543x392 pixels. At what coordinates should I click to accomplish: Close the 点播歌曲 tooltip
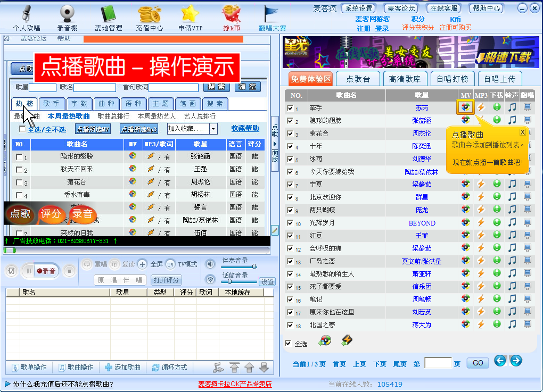tap(523, 132)
